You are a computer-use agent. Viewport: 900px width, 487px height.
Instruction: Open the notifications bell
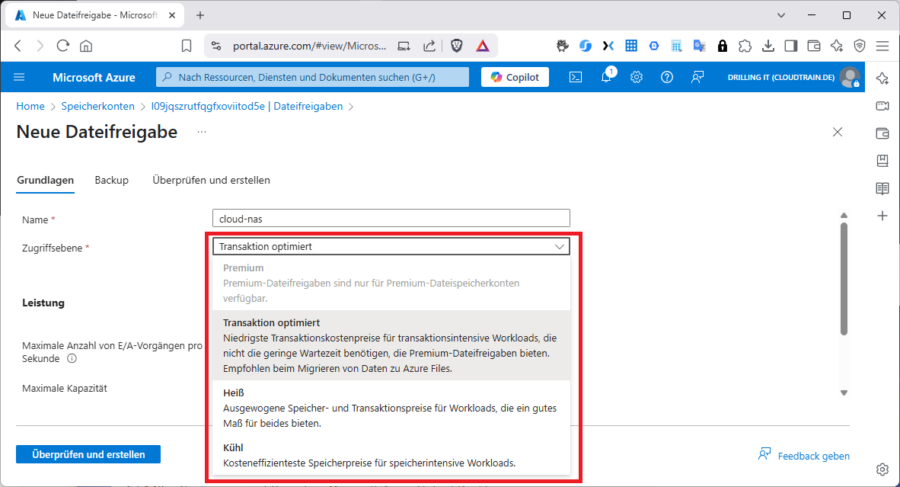tap(606, 77)
